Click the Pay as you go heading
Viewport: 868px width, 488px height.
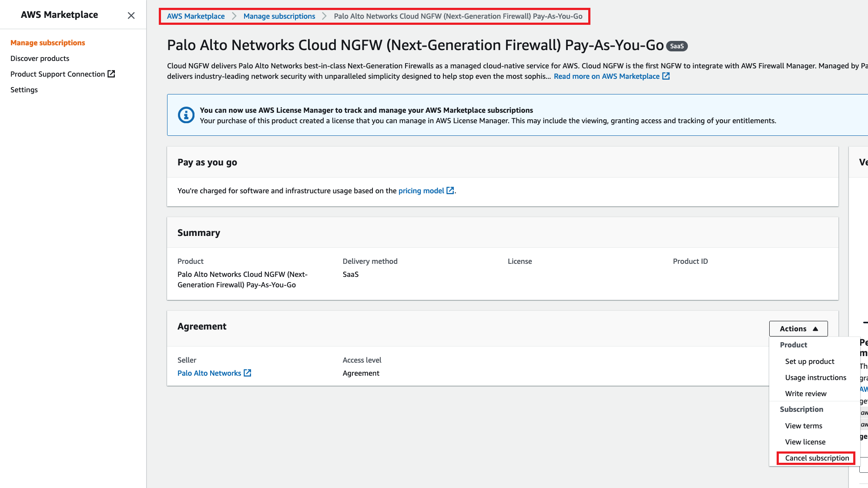[x=207, y=162]
